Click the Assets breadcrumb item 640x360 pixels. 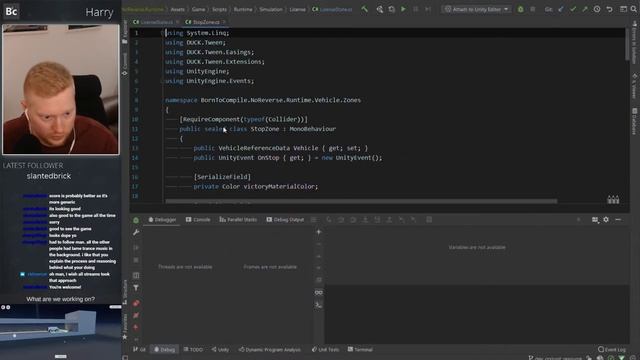[x=178, y=9]
